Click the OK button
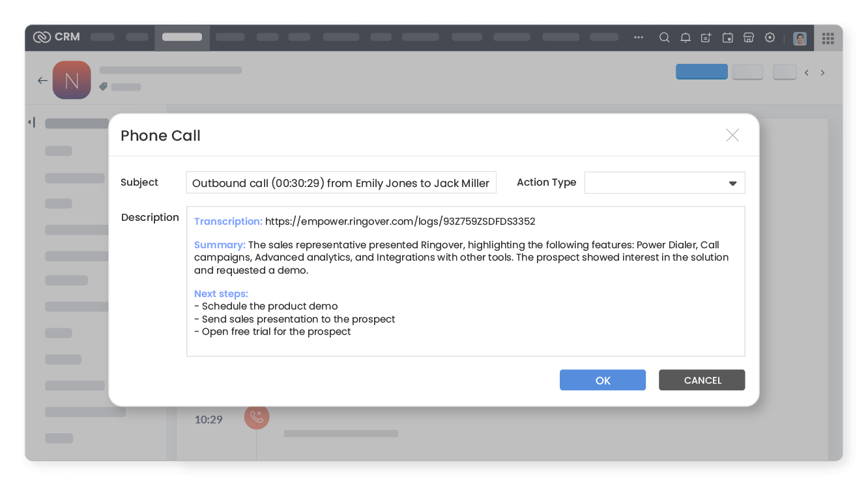The image size is (868, 486). coord(602,380)
